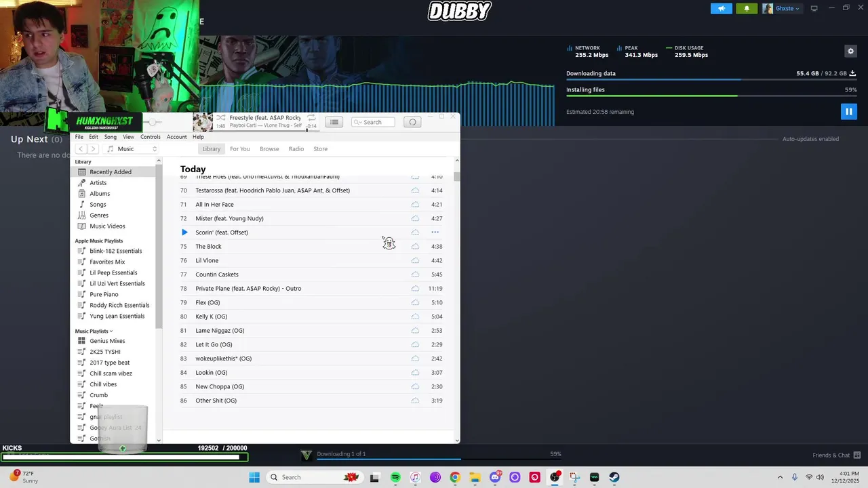Viewport: 868px width, 488px height.
Task: Pause the Steam download
Action: pos(848,111)
